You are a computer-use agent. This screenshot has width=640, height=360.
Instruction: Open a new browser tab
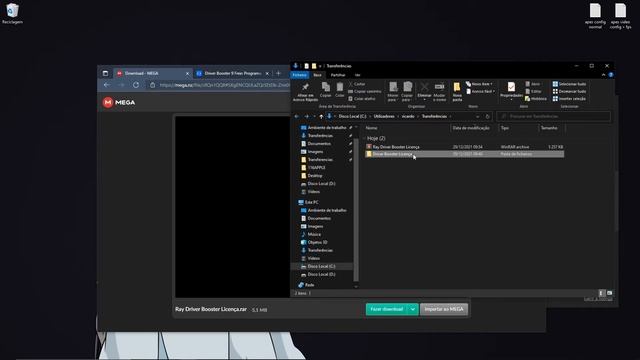[278, 73]
